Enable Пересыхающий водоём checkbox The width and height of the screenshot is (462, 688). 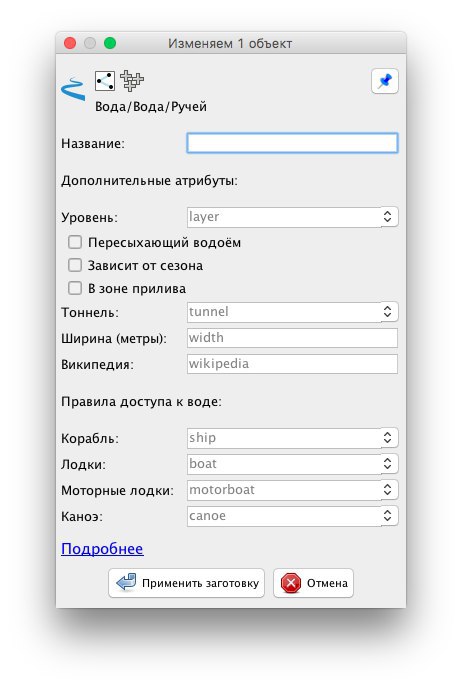click(x=75, y=242)
